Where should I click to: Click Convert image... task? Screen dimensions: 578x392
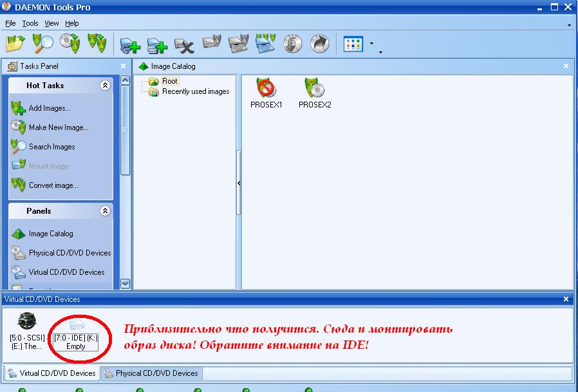pyautogui.click(x=53, y=185)
